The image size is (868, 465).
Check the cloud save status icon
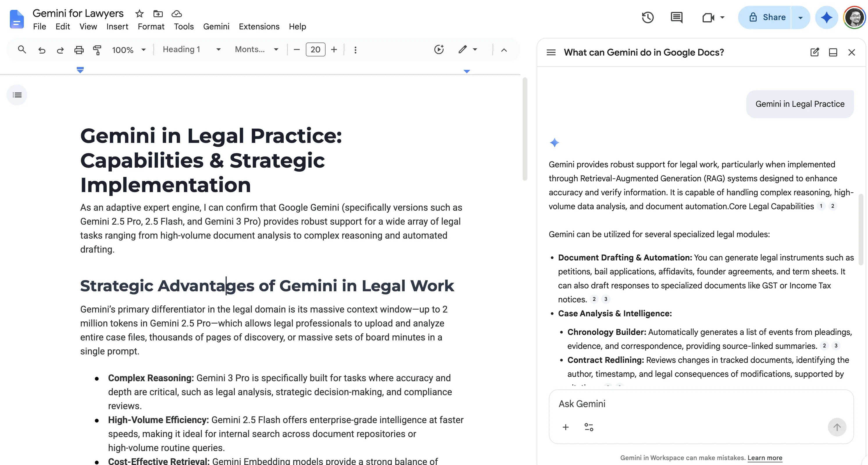(176, 14)
